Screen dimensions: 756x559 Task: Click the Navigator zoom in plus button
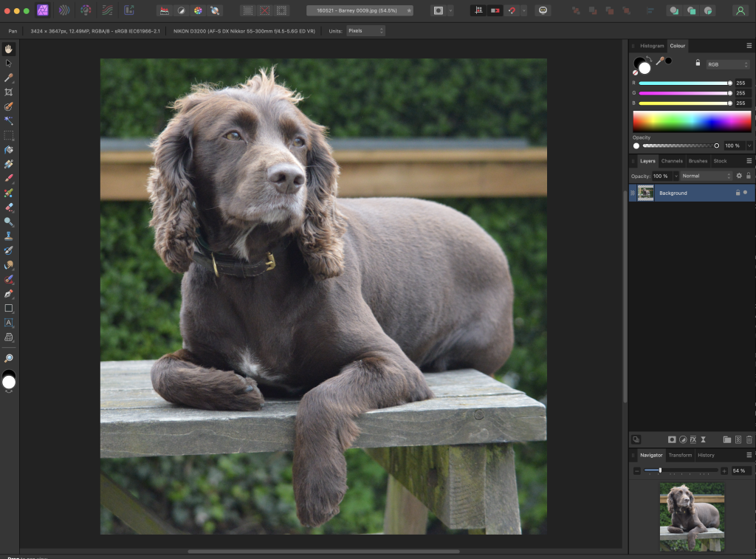coord(724,470)
